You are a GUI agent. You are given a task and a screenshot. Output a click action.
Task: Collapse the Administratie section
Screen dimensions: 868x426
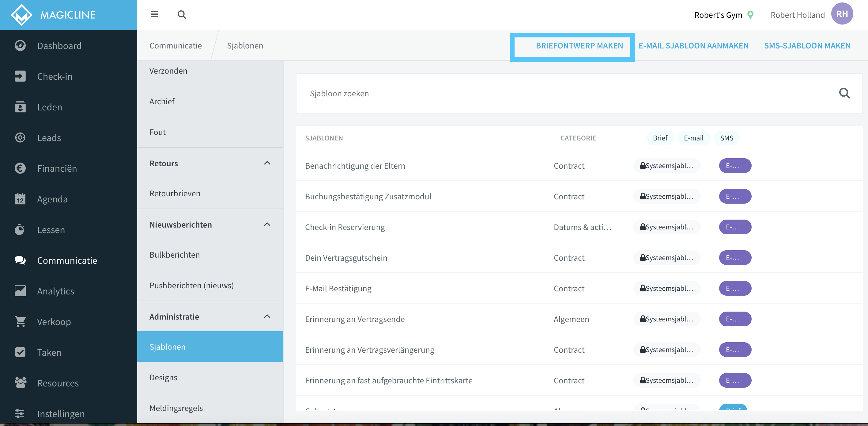(x=267, y=316)
